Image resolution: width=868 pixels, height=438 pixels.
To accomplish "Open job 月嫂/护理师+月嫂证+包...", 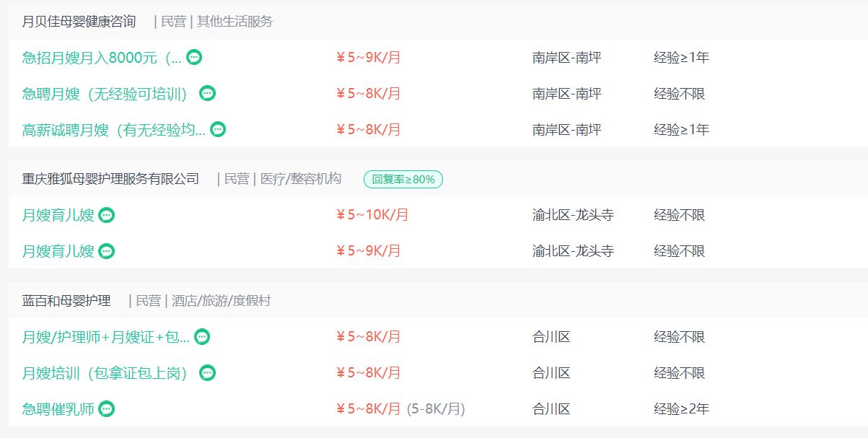I will pyautogui.click(x=106, y=337).
